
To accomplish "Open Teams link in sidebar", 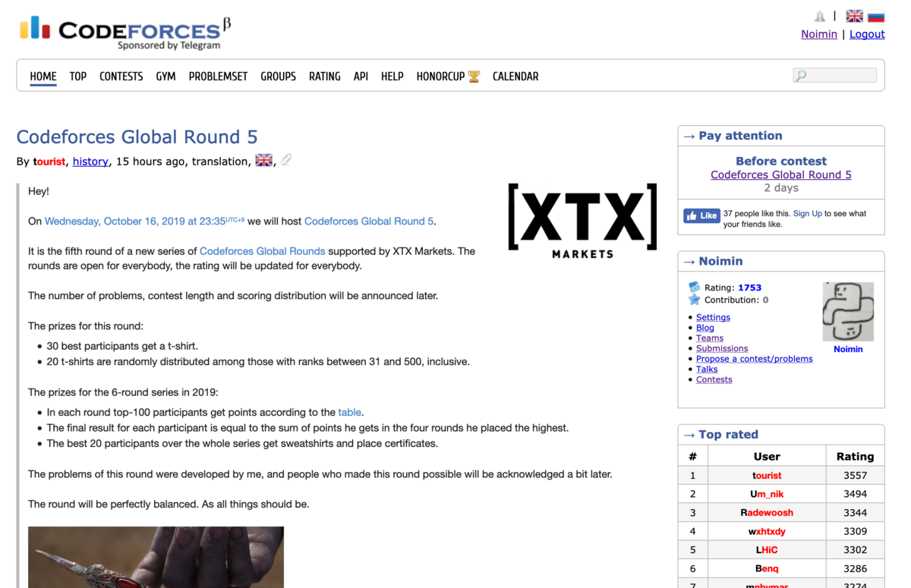I will (x=710, y=338).
